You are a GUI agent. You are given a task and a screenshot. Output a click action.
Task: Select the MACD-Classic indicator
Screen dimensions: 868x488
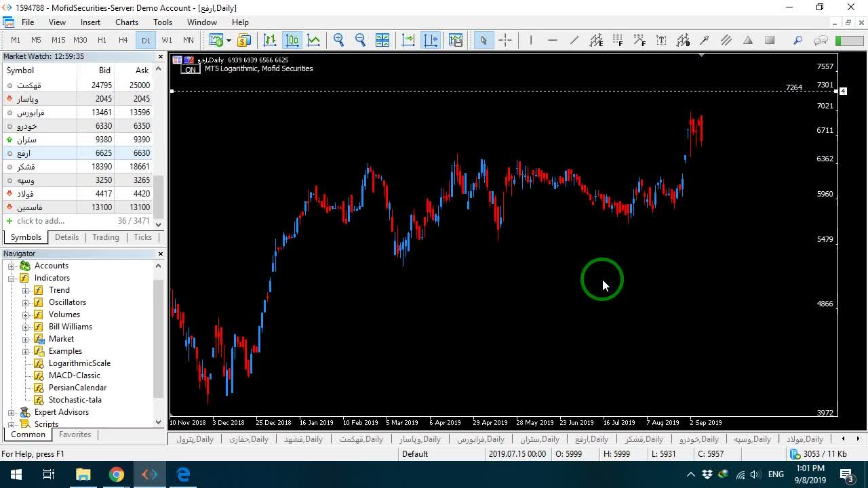(75, 375)
